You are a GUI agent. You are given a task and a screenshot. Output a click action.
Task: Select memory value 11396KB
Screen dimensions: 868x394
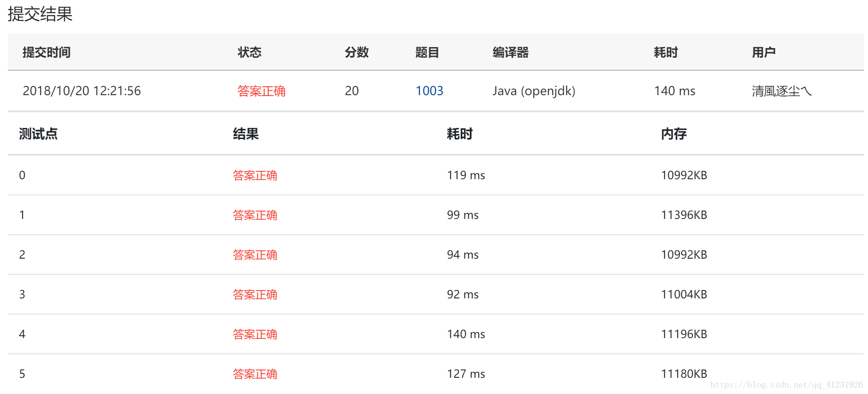coord(684,215)
